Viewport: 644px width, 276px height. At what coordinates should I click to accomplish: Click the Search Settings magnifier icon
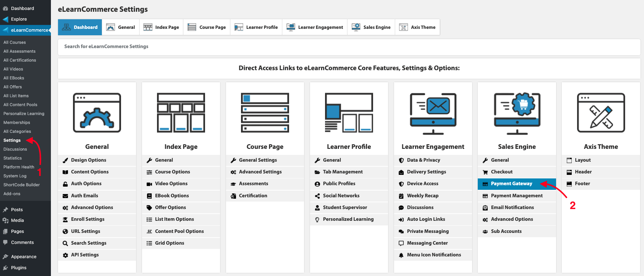point(66,243)
